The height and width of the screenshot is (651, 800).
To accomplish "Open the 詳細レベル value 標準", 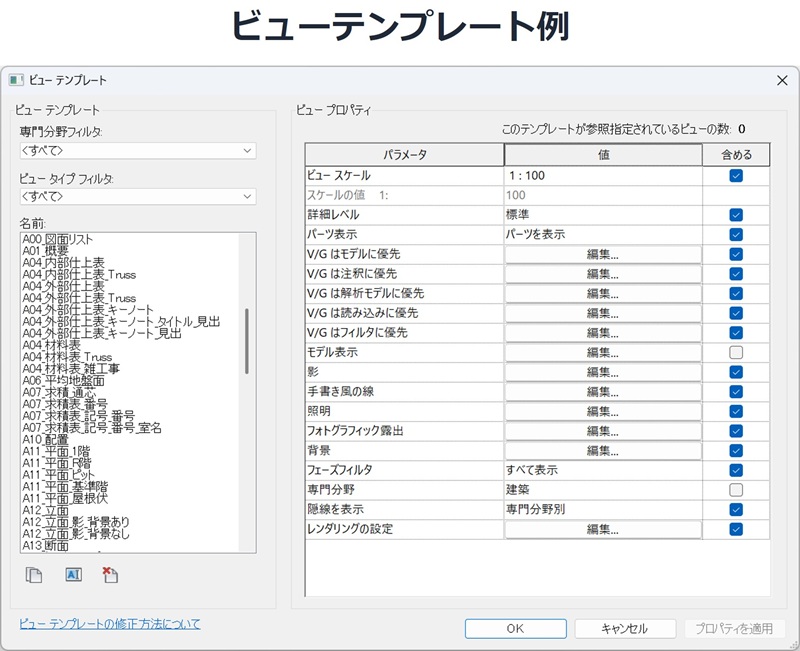I will point(603,215).
